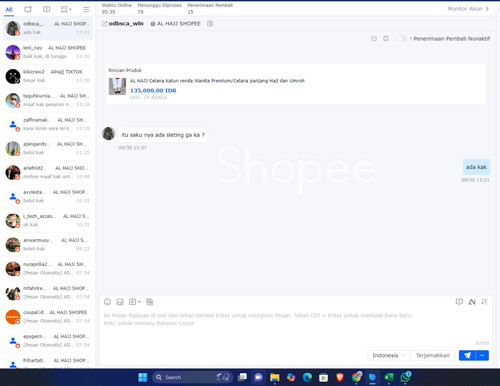Click the Menunggu Diproses counter
500x386 pixels.
coord(160,9)
